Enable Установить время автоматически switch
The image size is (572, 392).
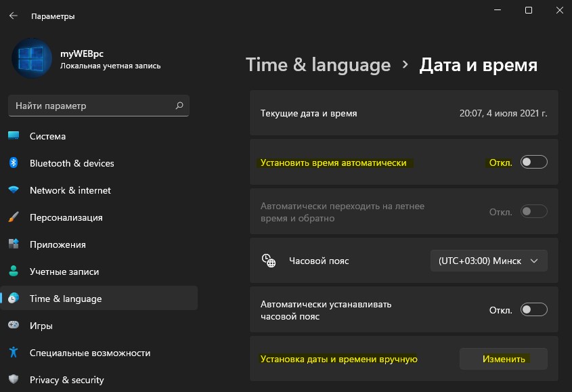pyautogui.click(x=533, y=162)
